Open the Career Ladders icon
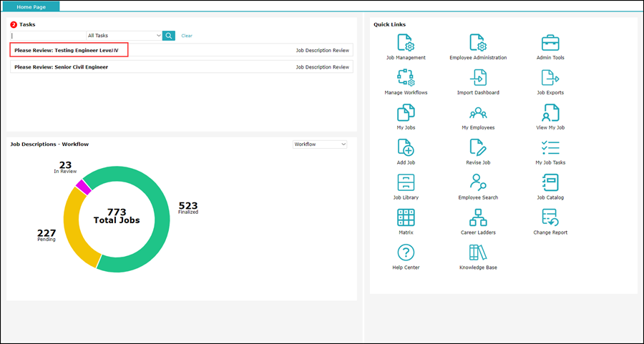The image size is (644, 344). point(478,217)
